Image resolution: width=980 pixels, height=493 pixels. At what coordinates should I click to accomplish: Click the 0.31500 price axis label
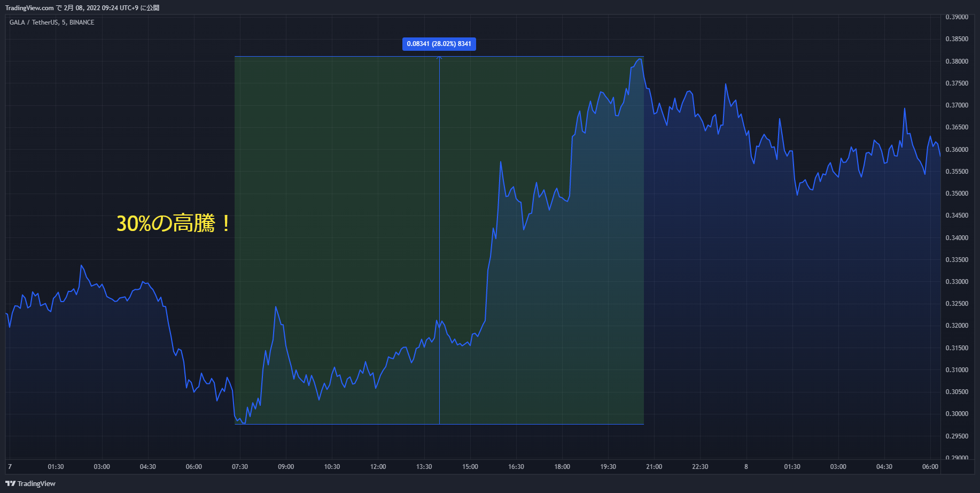coord(957,348)
